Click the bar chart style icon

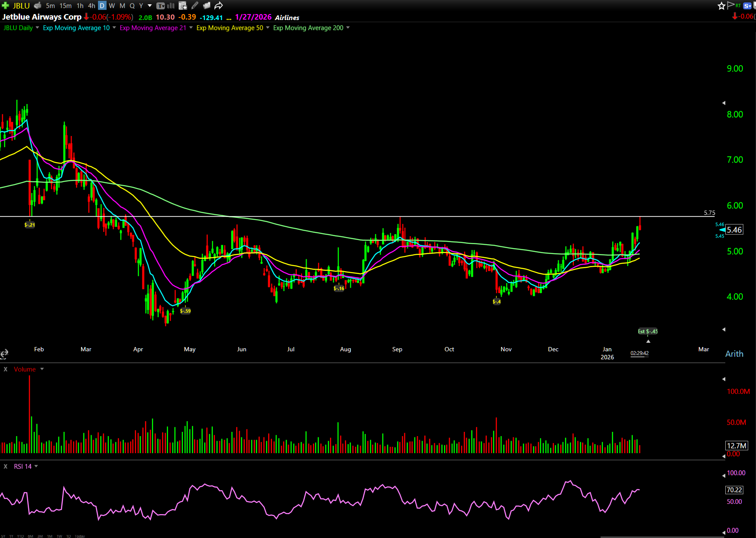point(171,6)
